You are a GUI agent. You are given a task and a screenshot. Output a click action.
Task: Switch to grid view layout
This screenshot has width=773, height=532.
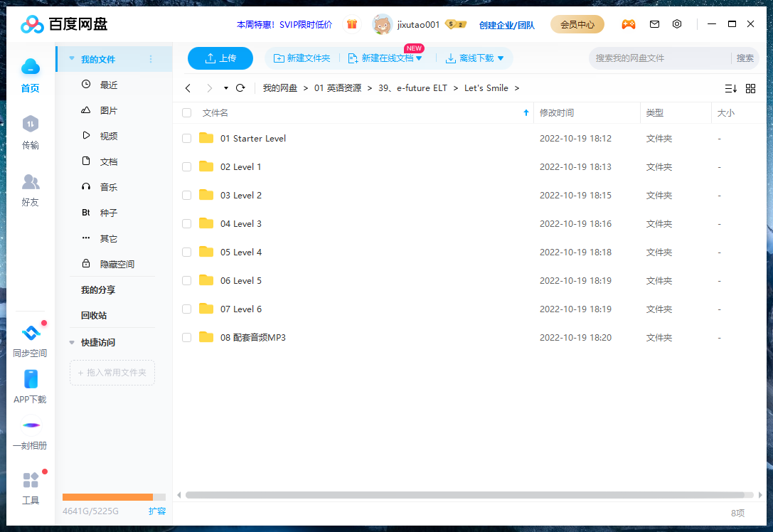coord(751,88)
